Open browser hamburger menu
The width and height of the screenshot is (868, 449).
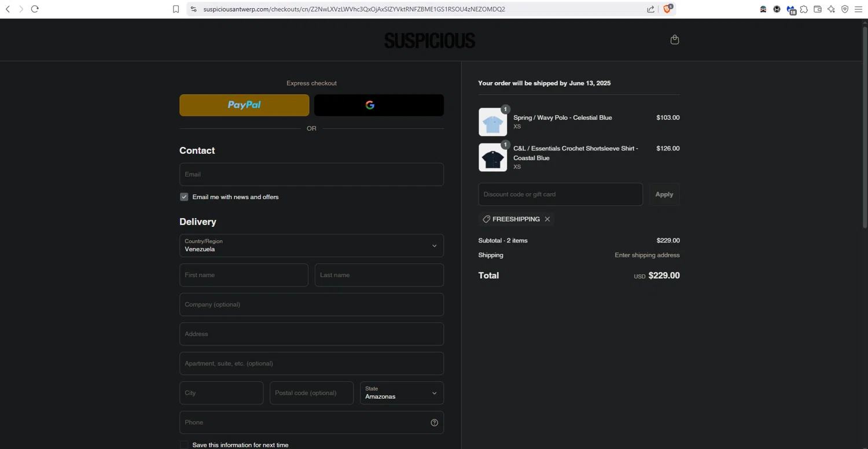(x=859, y=9)
